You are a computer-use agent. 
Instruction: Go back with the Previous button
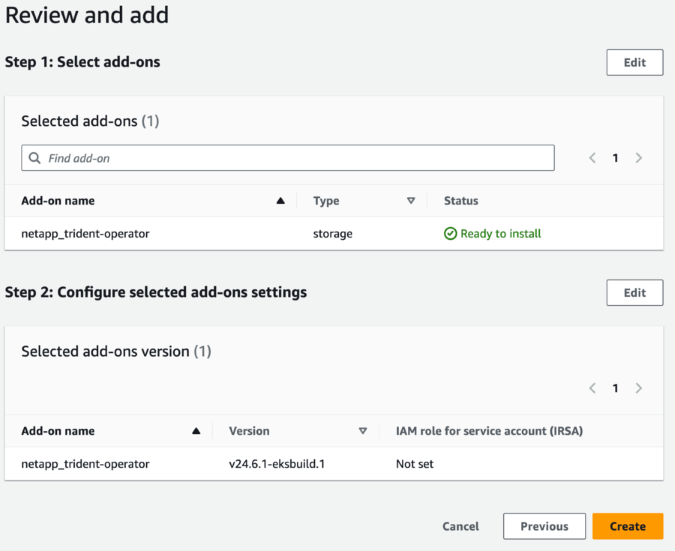(x=544, y=526)
